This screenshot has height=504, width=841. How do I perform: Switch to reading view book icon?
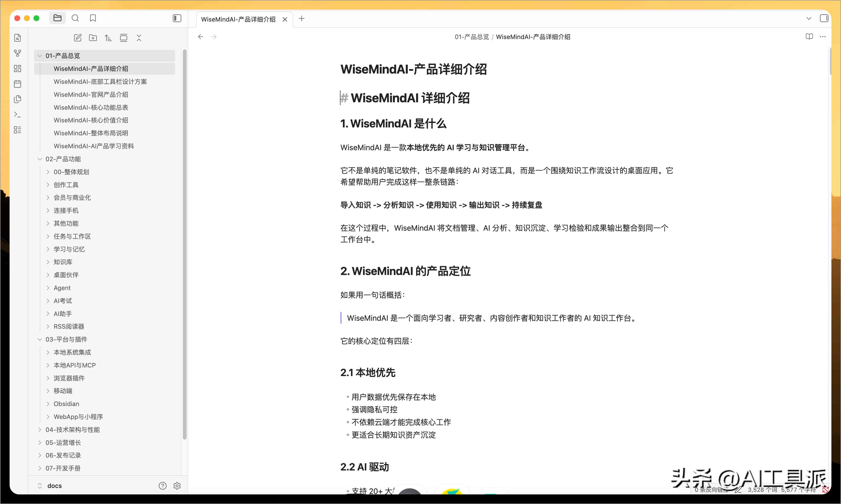pyautogui.click(x=809, y=37)
